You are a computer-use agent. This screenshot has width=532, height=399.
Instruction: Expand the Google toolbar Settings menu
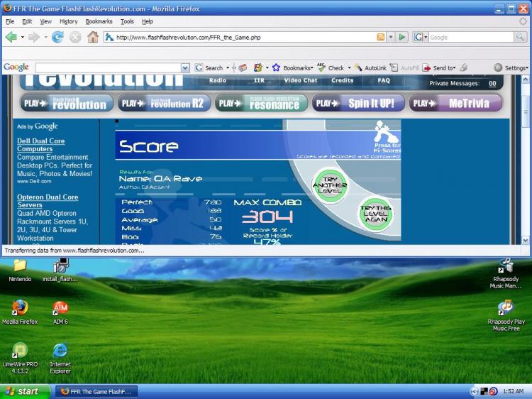[512, 67]
